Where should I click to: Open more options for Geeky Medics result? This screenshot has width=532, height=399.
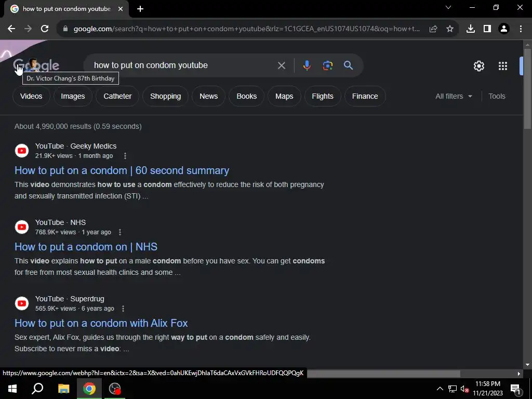[125, 156]
